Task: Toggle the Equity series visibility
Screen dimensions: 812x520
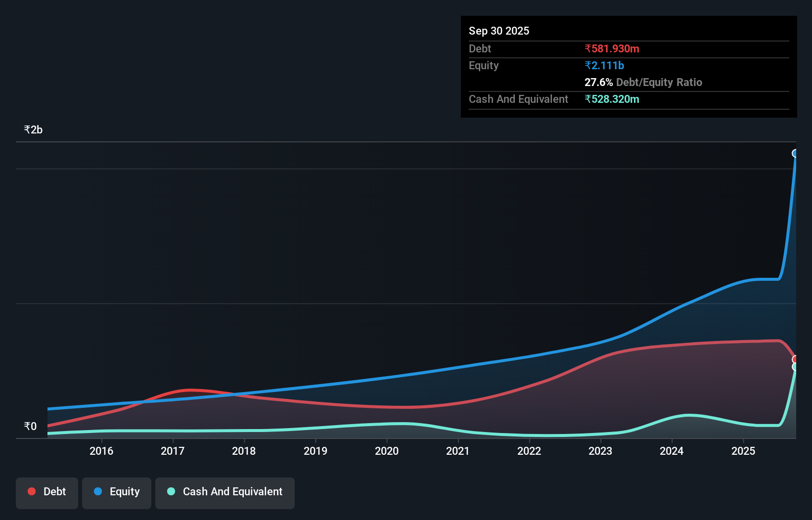Action: [x=116, y=492]
